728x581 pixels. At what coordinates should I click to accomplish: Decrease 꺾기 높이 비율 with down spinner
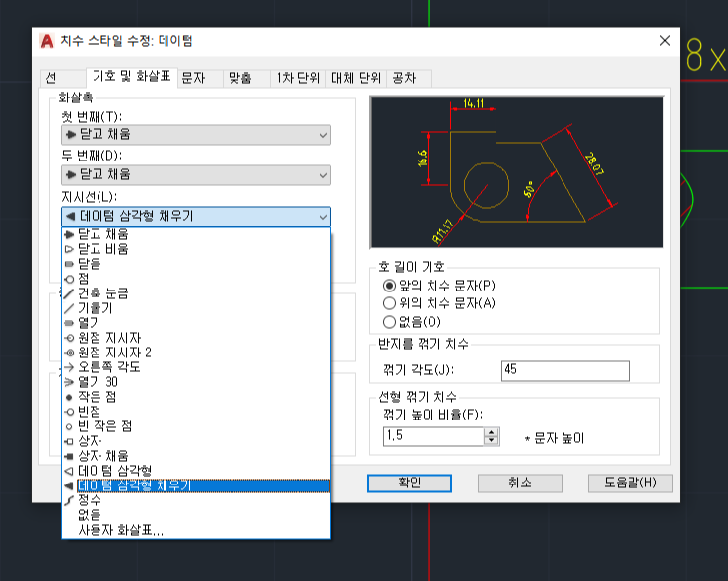492,441
